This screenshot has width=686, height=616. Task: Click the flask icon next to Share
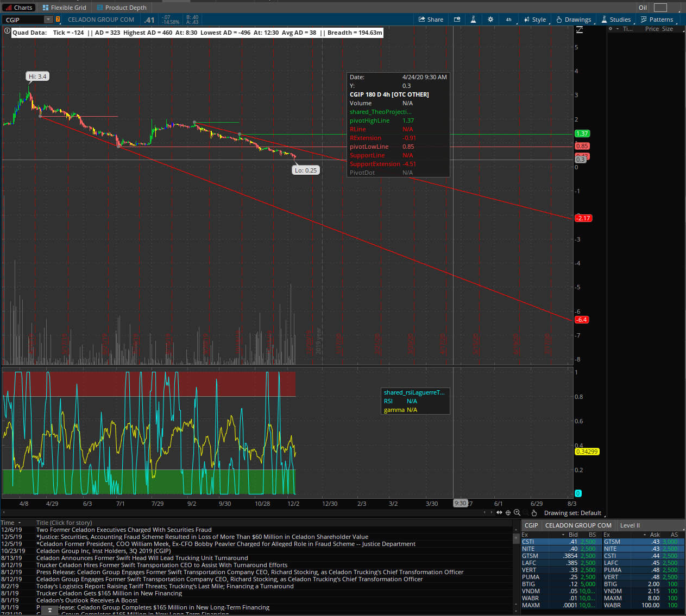click(473, 20)
